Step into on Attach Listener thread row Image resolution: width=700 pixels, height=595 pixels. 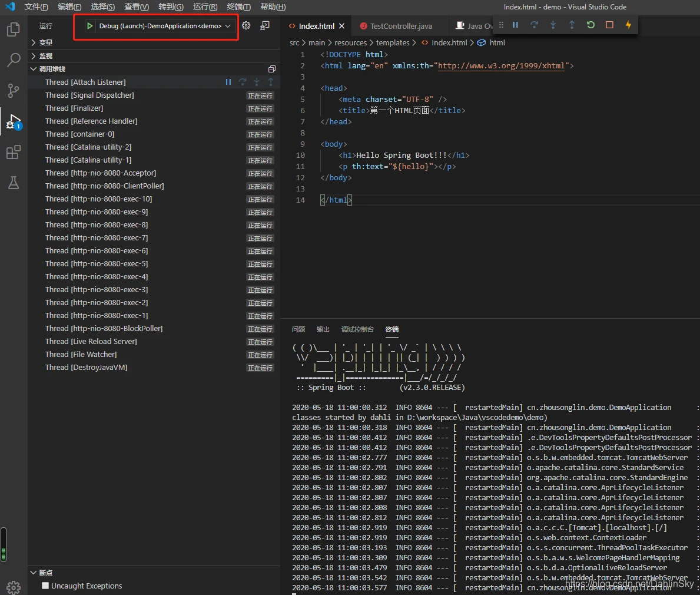point(257,82)
